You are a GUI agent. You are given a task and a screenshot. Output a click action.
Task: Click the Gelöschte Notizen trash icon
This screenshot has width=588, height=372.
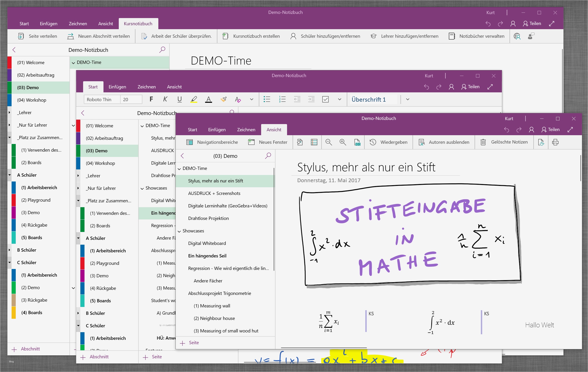coord(483,142)
